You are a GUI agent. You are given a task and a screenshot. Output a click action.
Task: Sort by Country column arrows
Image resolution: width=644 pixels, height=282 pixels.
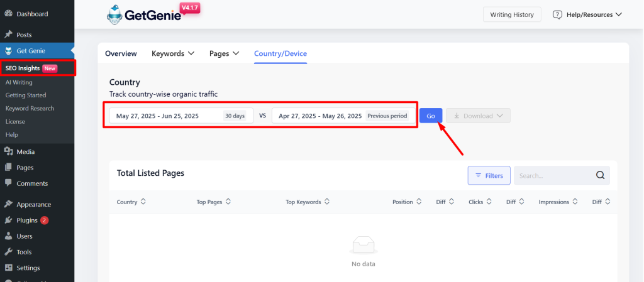(x=143, y=202)
